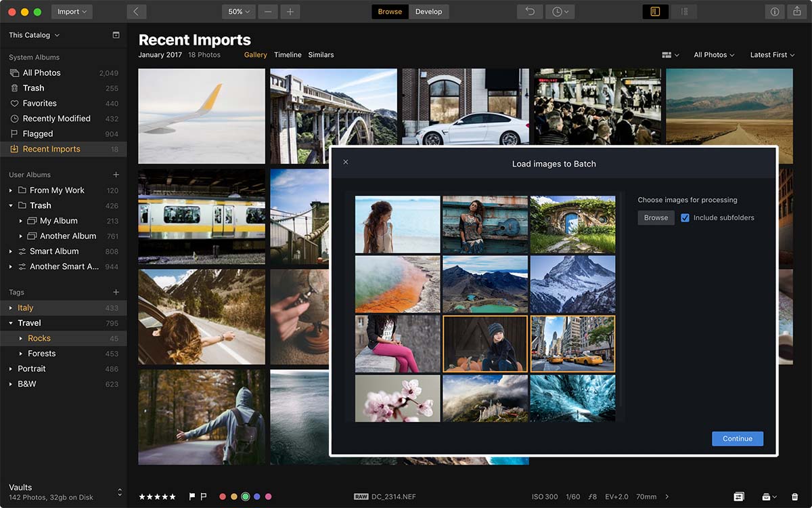812x508 pixels.
Task: Open the history clock menu
Action: pyautogui.click(x=559, y=12)
